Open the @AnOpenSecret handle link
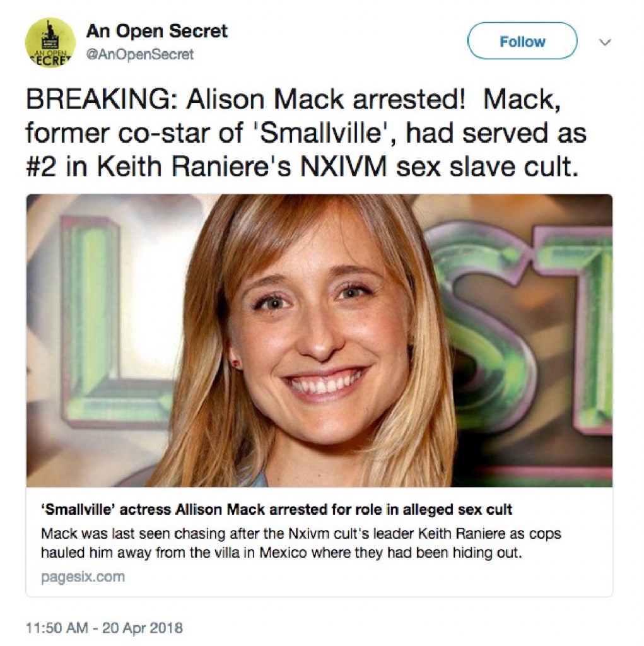Viewport: 644px width, 646px height. pos(139,55)
